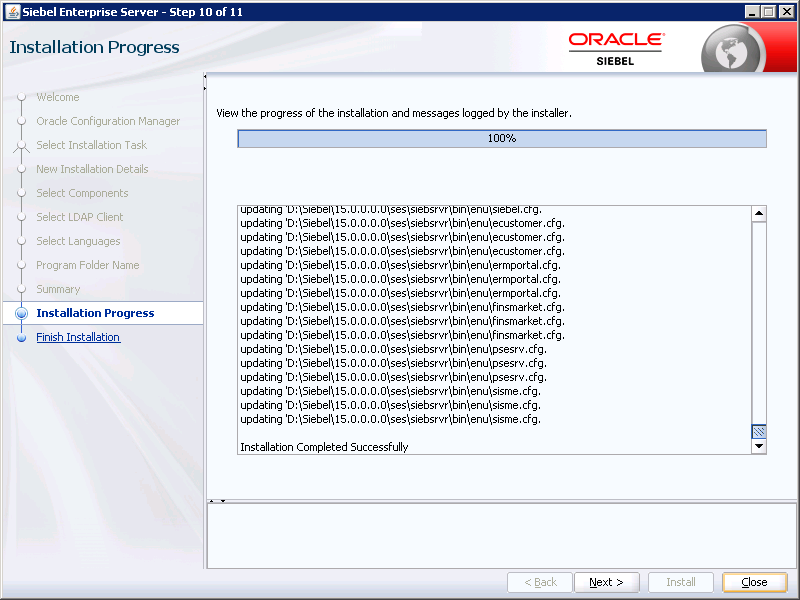Go to the next step with Next >
This screenshot has width=800, height=600.
tap(606, 582)
